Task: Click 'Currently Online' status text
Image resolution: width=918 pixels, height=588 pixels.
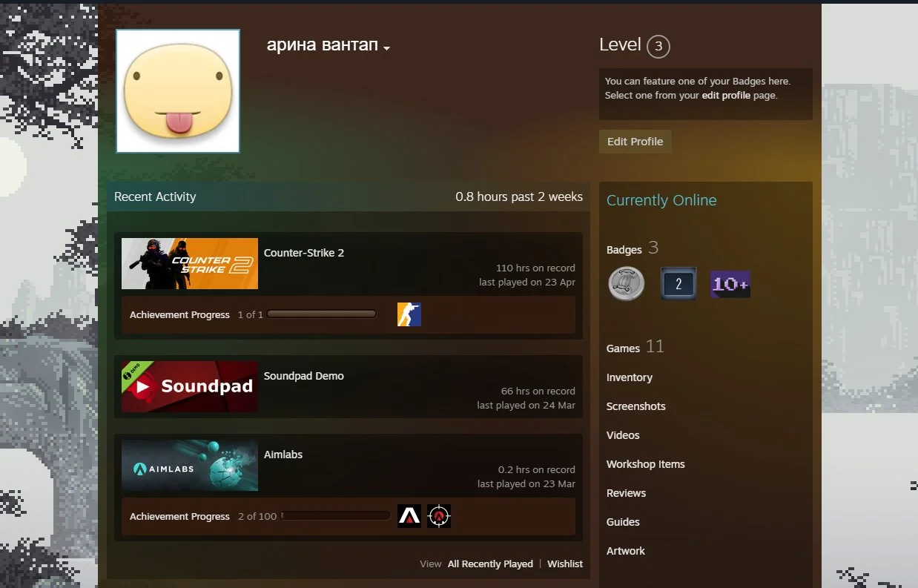Action: pyautogui.click(x=661, y=200)
